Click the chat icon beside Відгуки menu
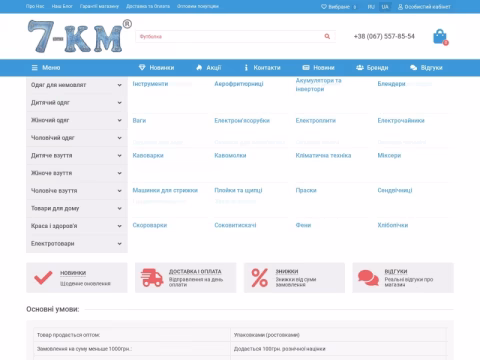 (x=413, y=68)
